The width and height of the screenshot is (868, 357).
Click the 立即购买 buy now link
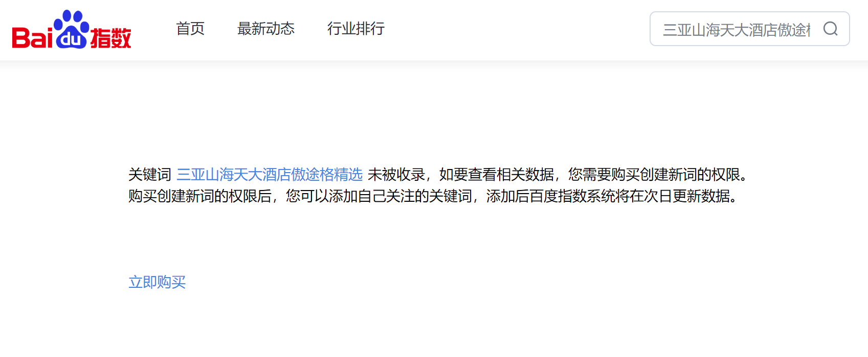pos(157,282)
